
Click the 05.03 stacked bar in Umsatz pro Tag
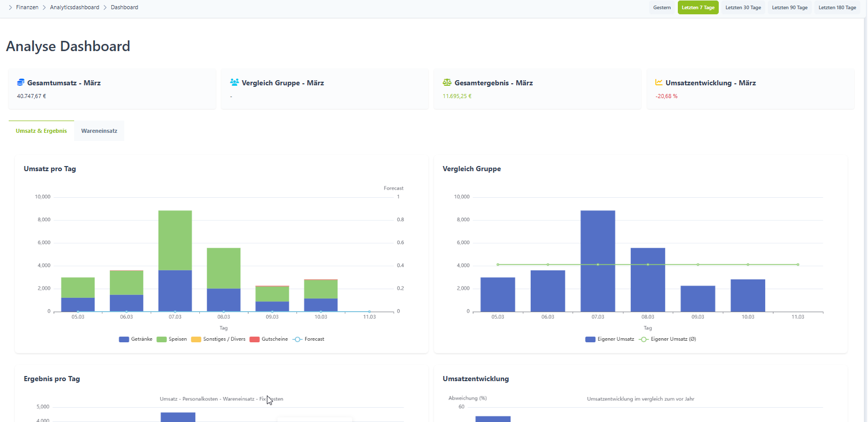pos(78,294)
